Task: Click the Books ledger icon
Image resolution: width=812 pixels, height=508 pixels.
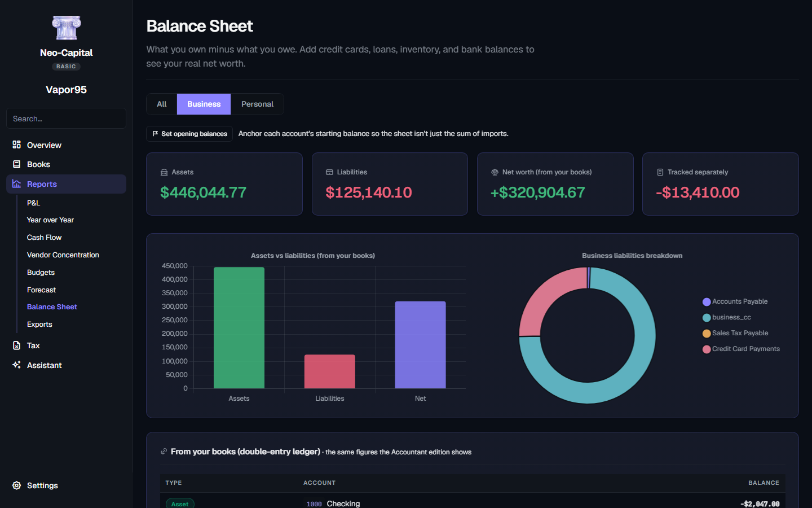Action: tap(17, 164)
